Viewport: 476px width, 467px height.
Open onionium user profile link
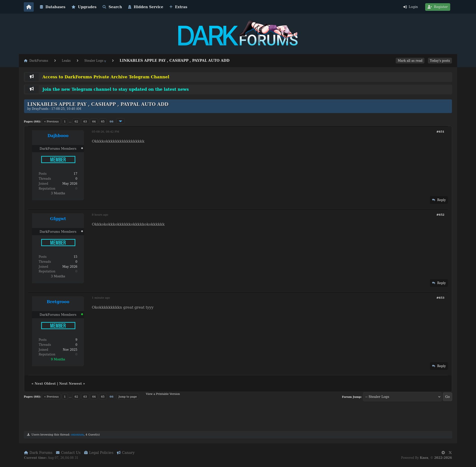coord(77,435)
